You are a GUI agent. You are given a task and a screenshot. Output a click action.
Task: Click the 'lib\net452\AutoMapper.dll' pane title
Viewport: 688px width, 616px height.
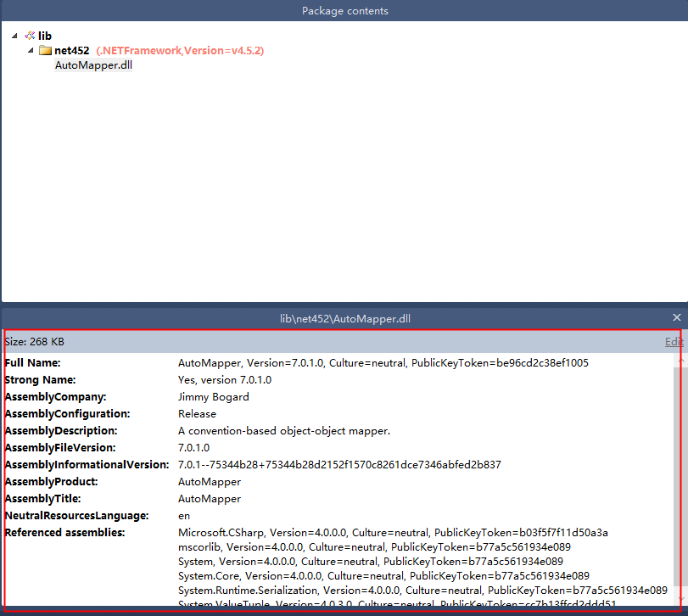click(345, 318)
